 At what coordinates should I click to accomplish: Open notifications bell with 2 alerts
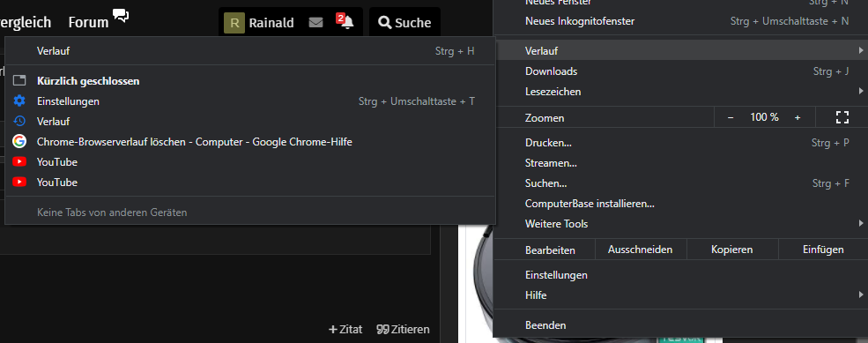coord(345,22)
